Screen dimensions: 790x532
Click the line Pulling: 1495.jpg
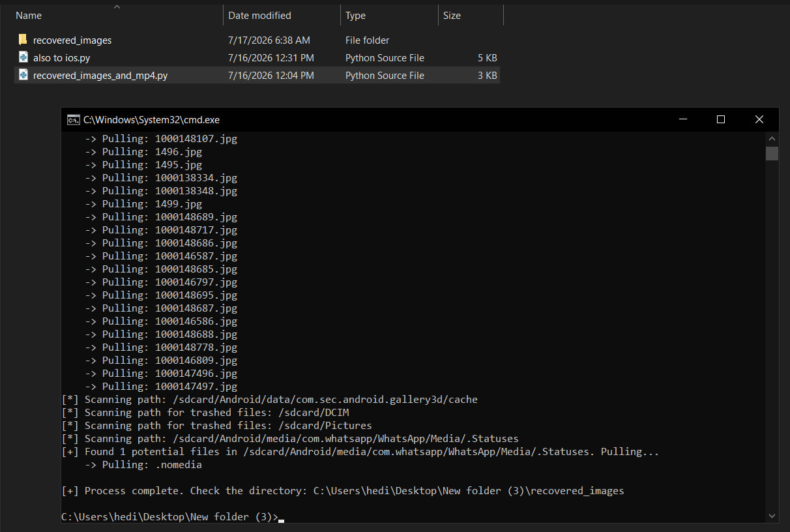pos(143,165)
